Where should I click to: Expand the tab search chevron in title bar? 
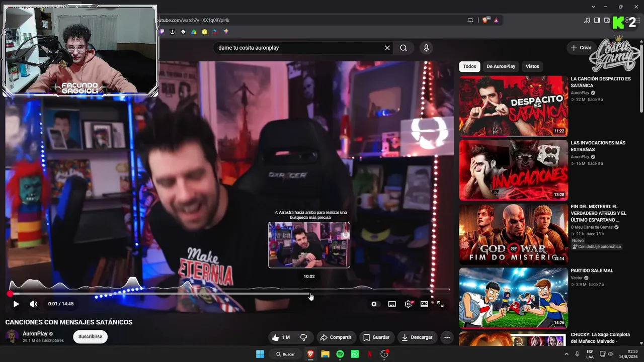click(593, 7)
